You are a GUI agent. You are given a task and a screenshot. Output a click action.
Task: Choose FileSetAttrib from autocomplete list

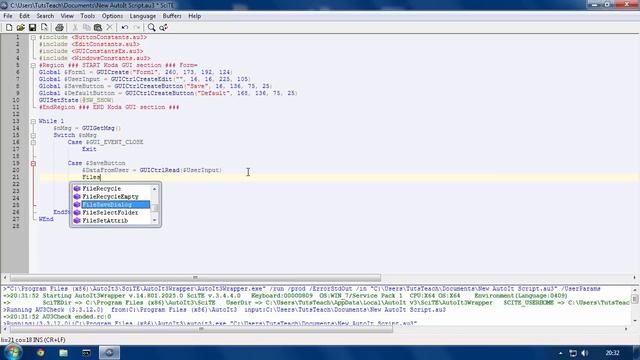coord(111,220)
